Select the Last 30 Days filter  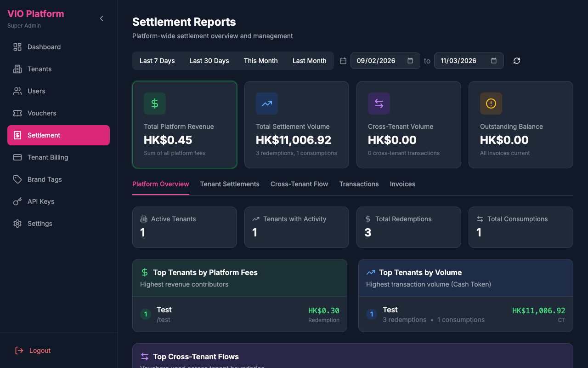tap(209, 60)
